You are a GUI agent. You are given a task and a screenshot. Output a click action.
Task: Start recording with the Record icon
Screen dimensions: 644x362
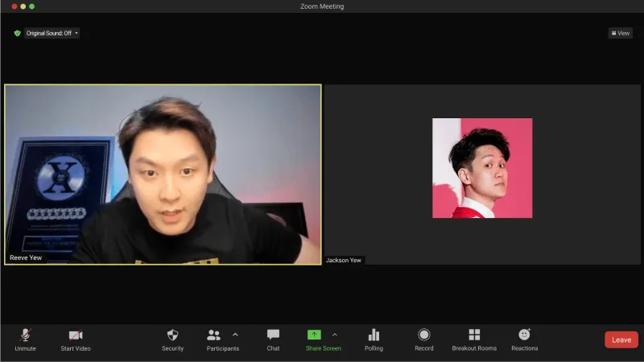(x=424, y=335)
